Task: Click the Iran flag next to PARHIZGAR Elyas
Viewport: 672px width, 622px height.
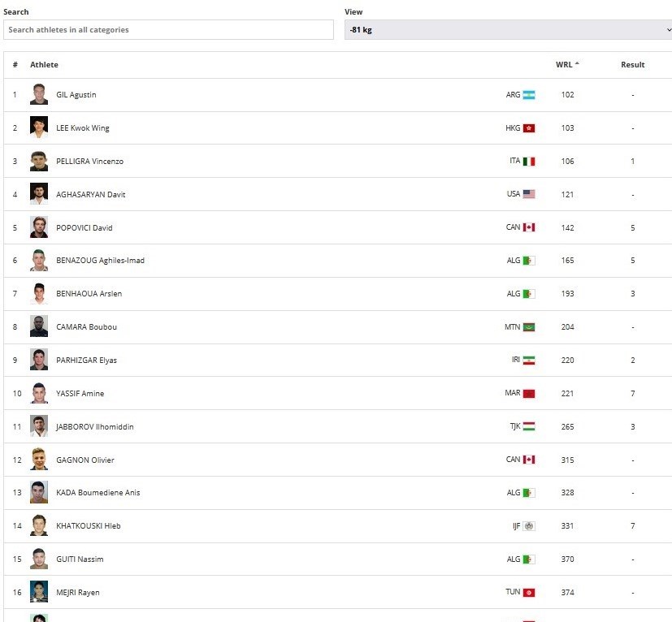Action: point(529,361)
